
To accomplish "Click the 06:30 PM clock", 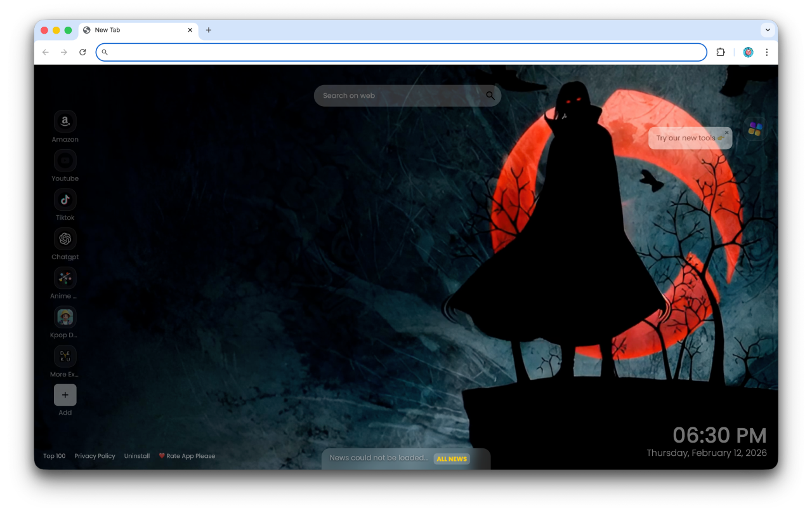I will tap(719, 436).
